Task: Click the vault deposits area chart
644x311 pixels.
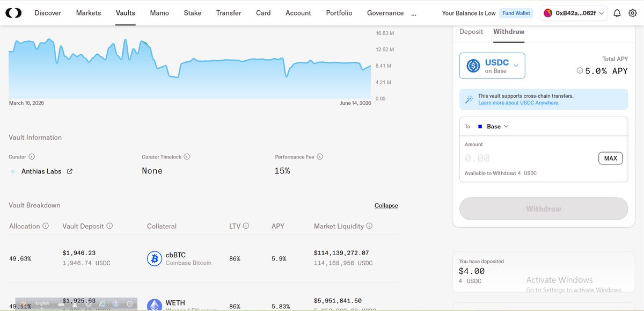Action: click(x=189, y=68)
